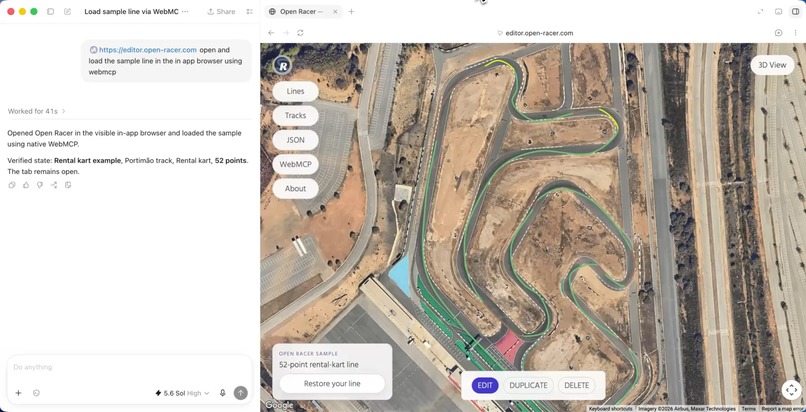Duplicate the selected racing line
Image resolution: width=806 pixels, height=412 pixels.
click(528, 386)
